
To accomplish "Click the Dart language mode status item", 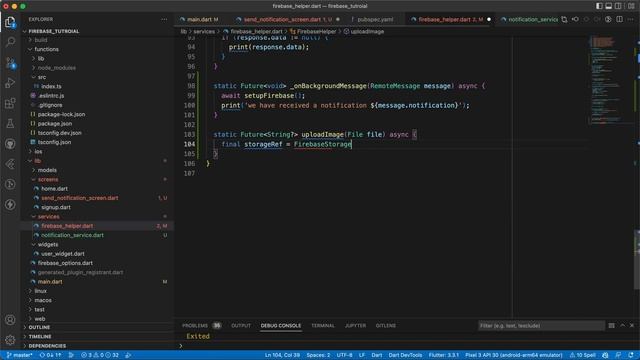I will [x=377, y=355].
